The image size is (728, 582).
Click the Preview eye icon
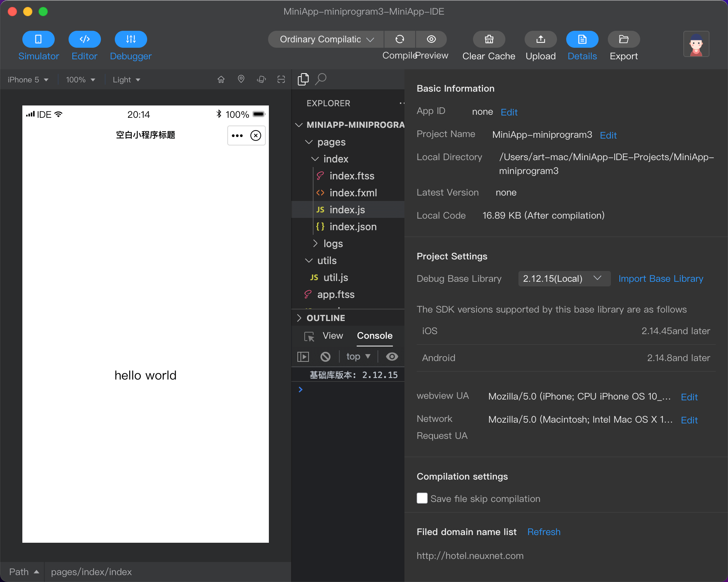point(431,39)
